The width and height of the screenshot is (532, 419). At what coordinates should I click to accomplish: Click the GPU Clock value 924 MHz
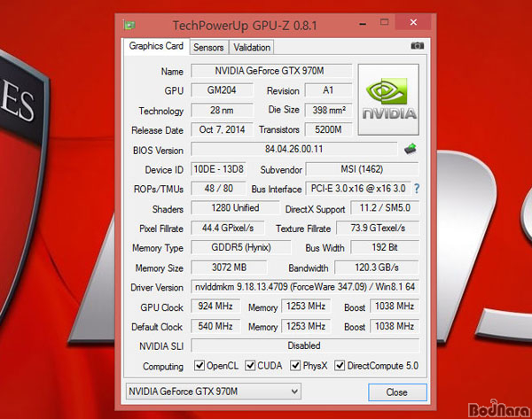(215, 306)
